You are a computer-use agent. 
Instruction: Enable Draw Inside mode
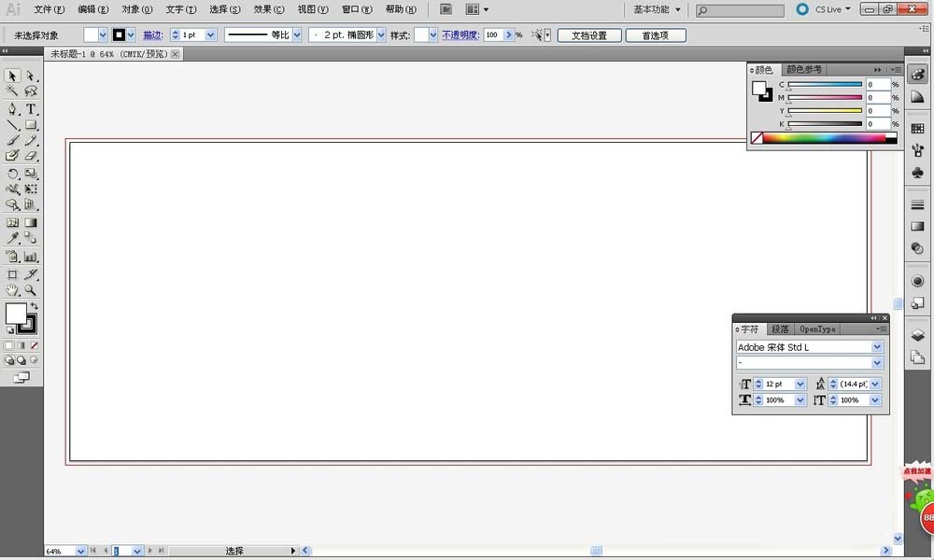point(34,360)
